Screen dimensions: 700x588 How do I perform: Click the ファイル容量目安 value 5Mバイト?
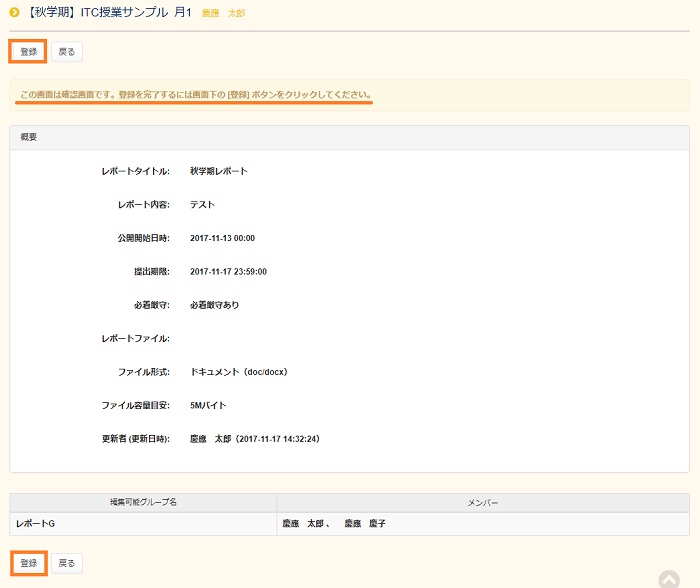[x=209, y=405]
